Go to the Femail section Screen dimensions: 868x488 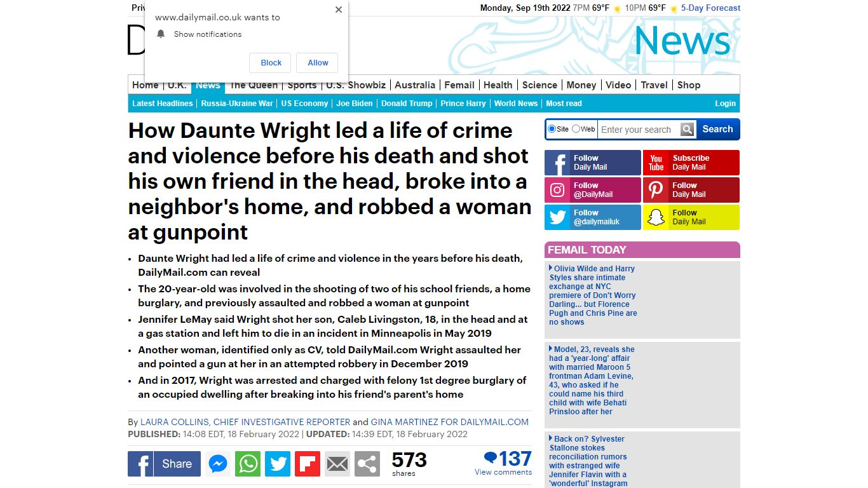[x=459, y=85]
